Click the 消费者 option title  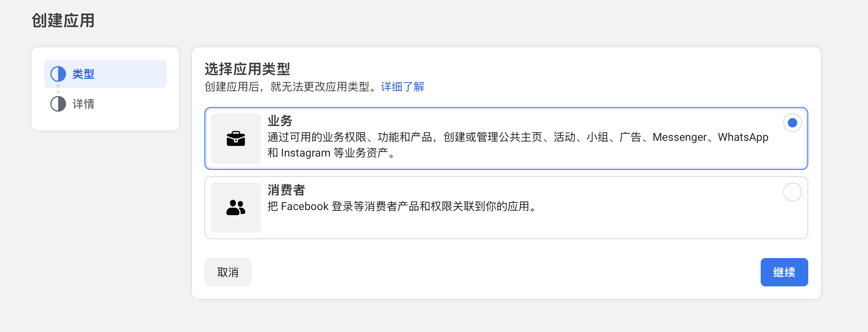click(x=286, y=190)
